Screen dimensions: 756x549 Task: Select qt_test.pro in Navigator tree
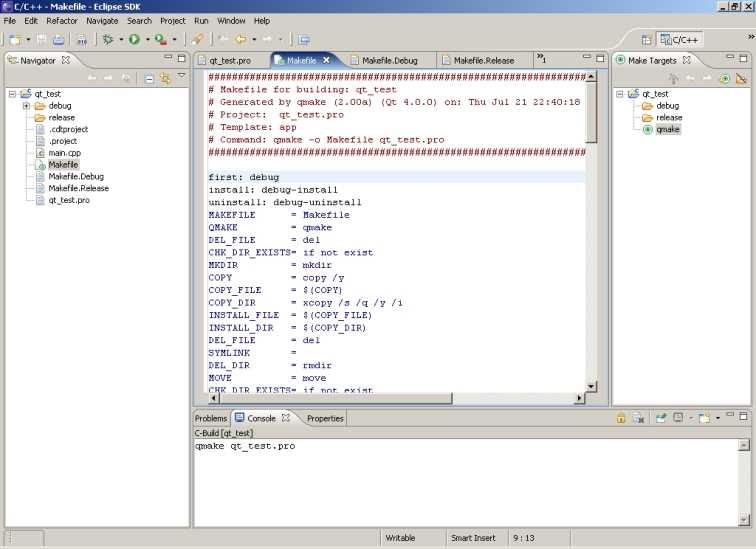(69, 200)
